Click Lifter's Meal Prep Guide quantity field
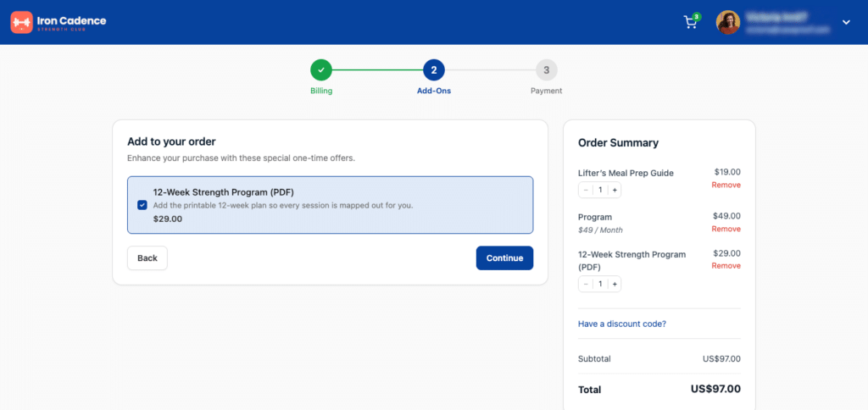The image size is (868, 410). click(600, 191)
